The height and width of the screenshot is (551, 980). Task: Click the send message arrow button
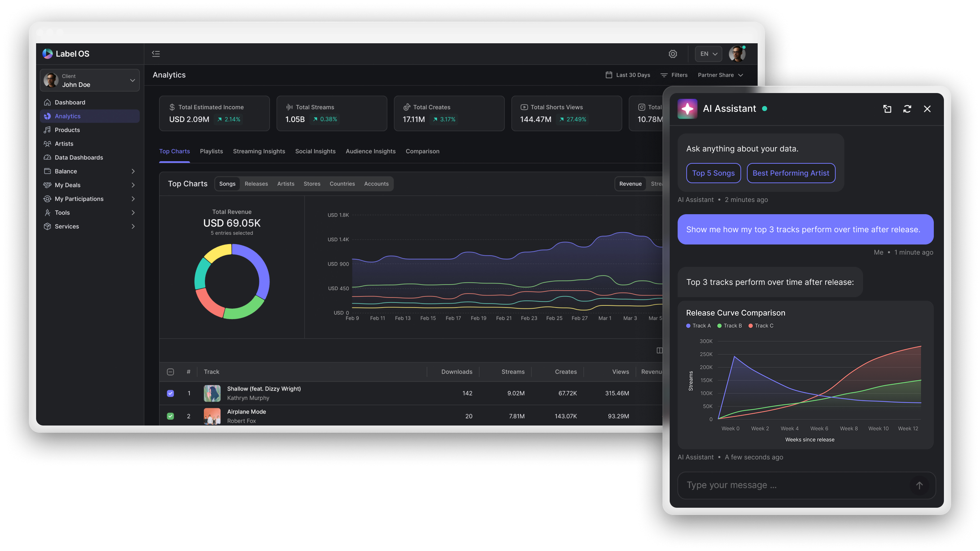919,485
